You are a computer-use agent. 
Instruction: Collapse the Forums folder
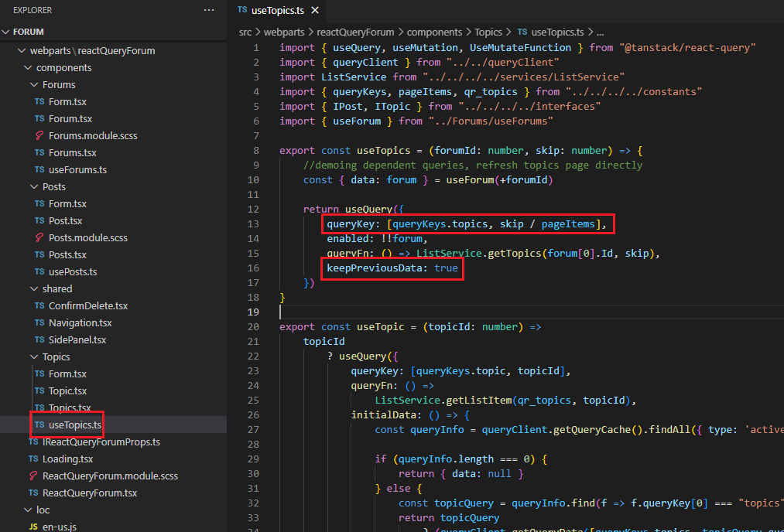click(34, 84)
